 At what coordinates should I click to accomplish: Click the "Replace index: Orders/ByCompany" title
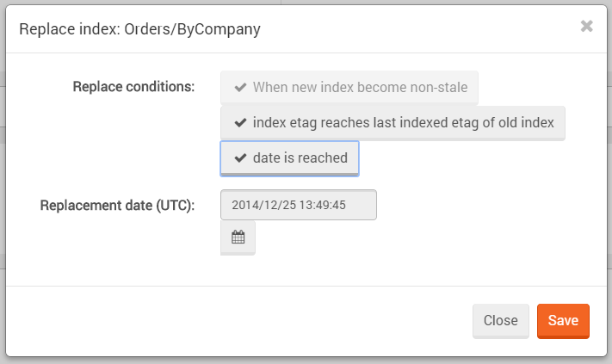click(x=139, y=29)
